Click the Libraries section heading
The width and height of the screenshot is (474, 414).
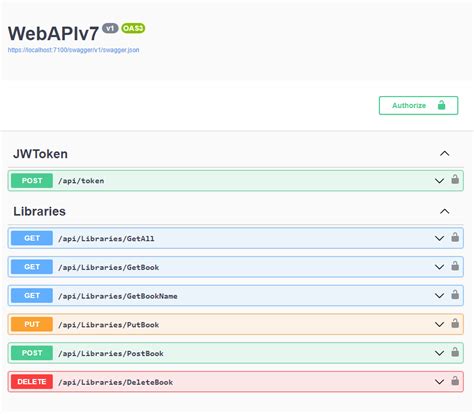[39, 211]
